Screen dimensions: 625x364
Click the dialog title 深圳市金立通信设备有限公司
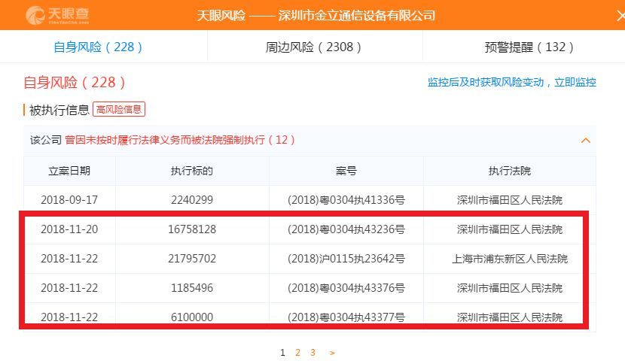click(356, 16)
